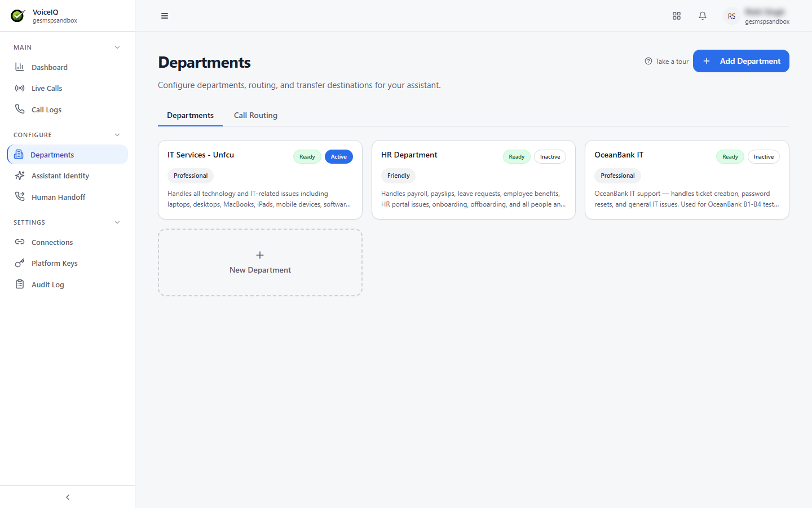
Task: Click the plus icon in New Department card
Action: tap(260, 255)
